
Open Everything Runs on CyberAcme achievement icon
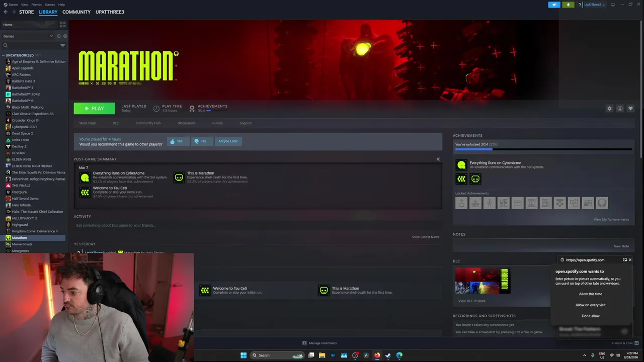coord(461,165)
